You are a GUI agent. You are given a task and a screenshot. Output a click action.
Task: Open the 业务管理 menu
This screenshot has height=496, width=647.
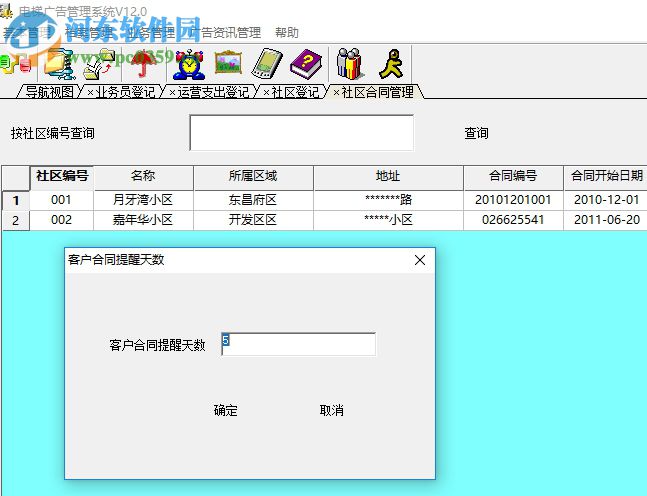pos(151,32)
